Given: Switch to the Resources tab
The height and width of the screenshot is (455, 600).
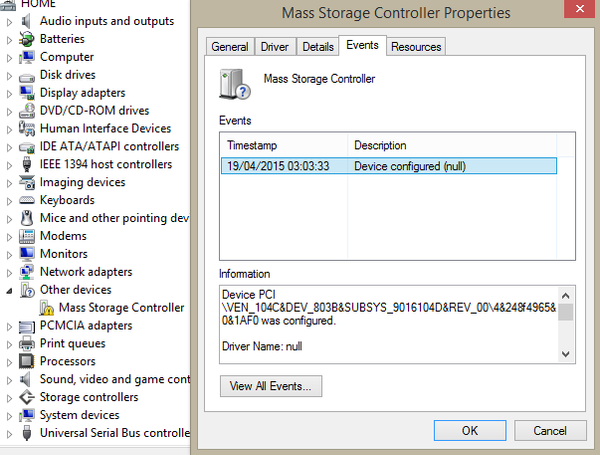Looking at the screenshot, I should point(416,47).
